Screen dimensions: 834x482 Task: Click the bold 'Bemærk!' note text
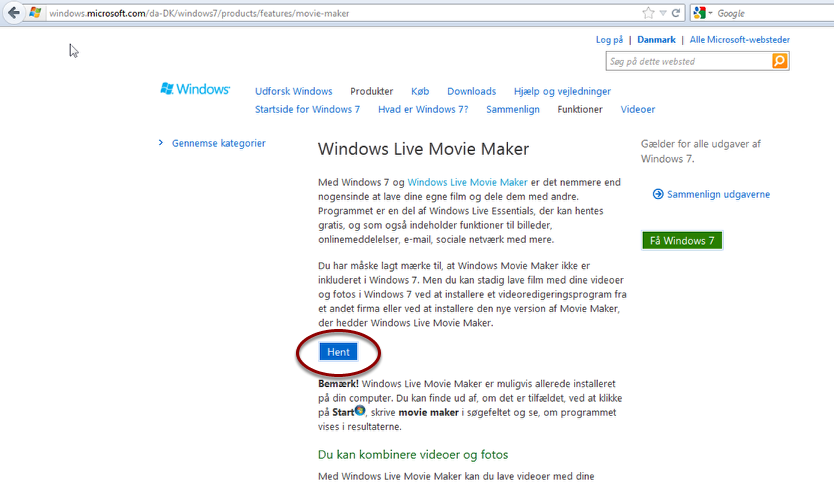(x=338, y=384)
